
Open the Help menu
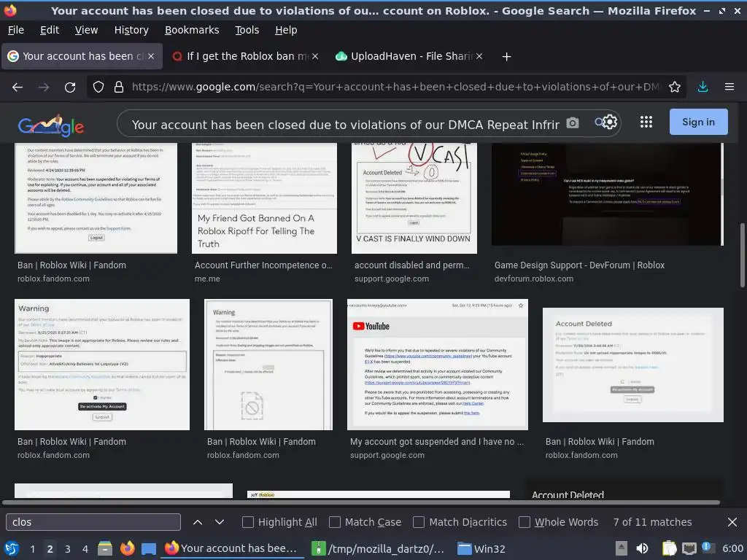[x=286, y=30]
